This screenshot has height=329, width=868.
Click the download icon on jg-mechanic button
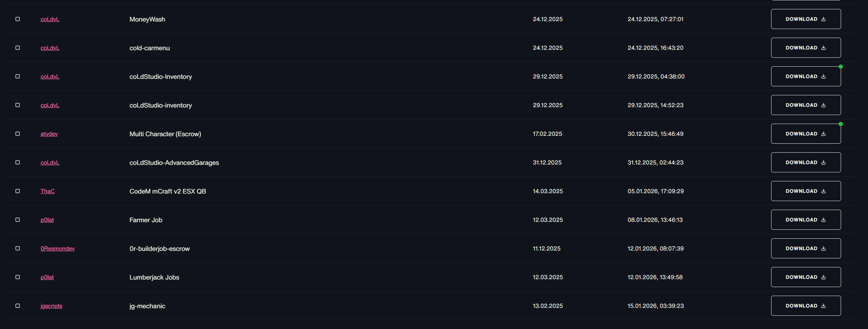click(x=824, y=306)
